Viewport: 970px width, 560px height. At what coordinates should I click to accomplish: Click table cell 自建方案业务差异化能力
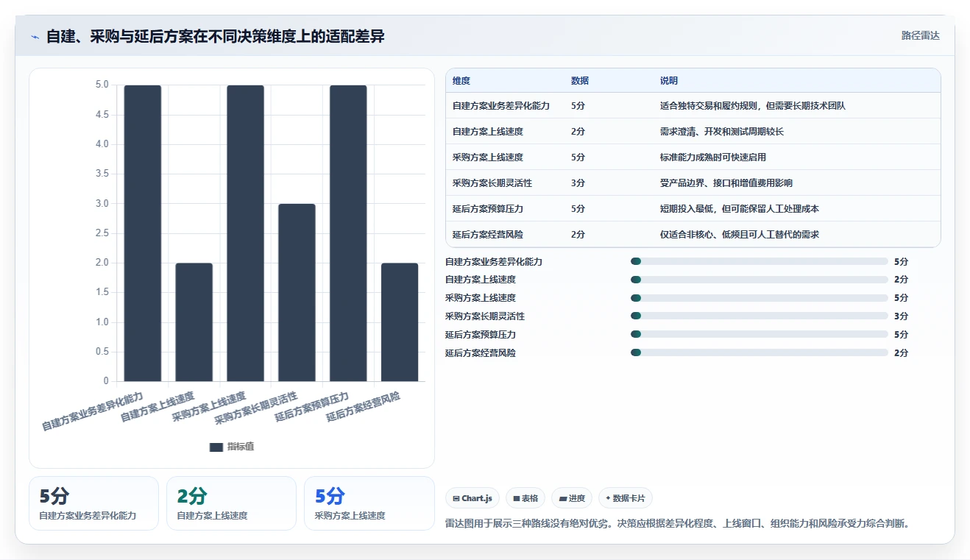pos(501,106)
